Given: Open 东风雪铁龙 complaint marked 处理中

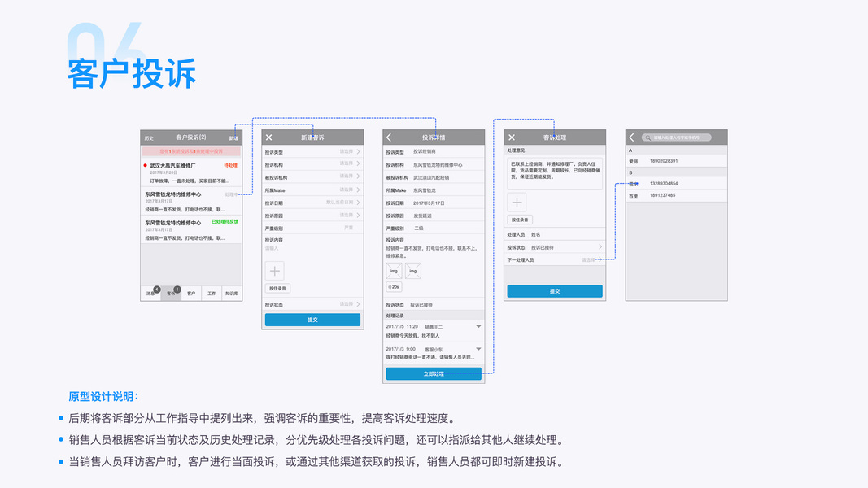Looking at the screenshot, I should pyautogui.click(x=191, y=202).
